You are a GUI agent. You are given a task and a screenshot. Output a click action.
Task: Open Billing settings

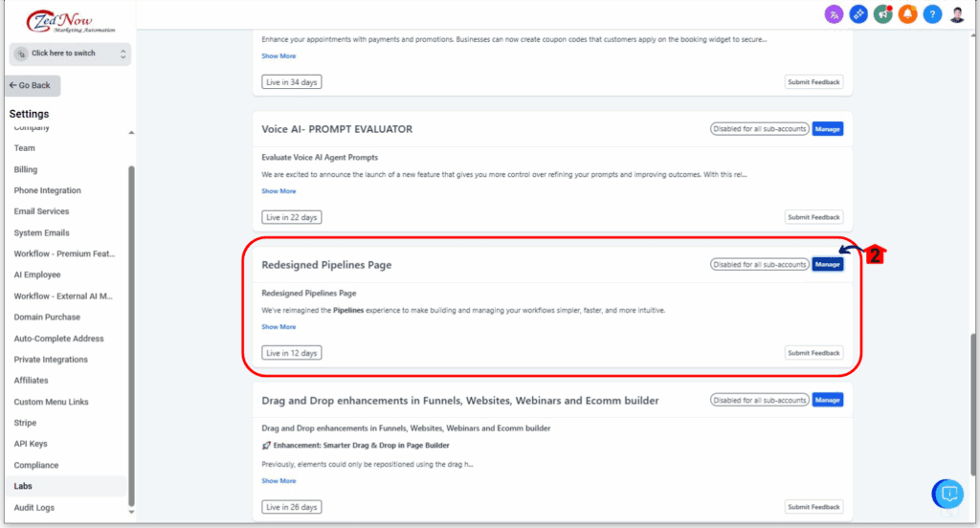click(26, 169)
